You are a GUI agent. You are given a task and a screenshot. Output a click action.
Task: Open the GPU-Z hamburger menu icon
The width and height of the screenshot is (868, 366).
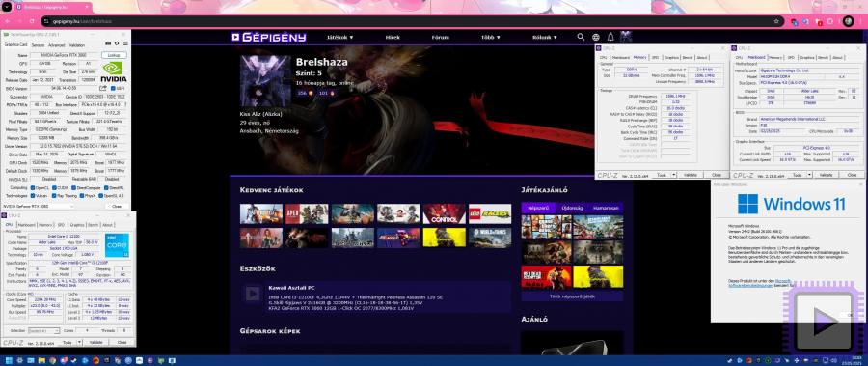point(125,43)
